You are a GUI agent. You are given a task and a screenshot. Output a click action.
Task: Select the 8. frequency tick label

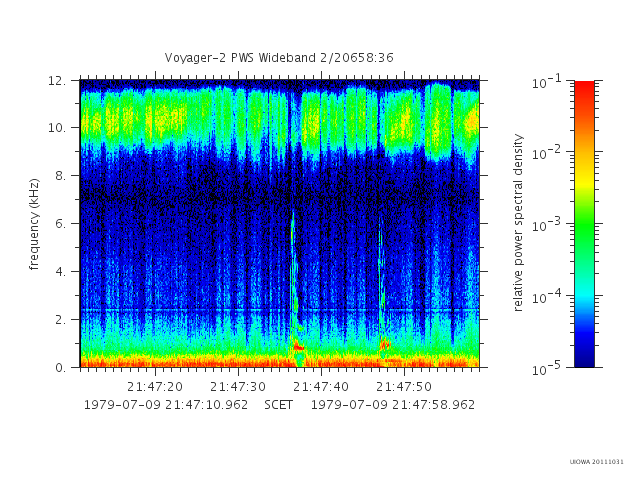pyautogui.click(x=60, y=176)
